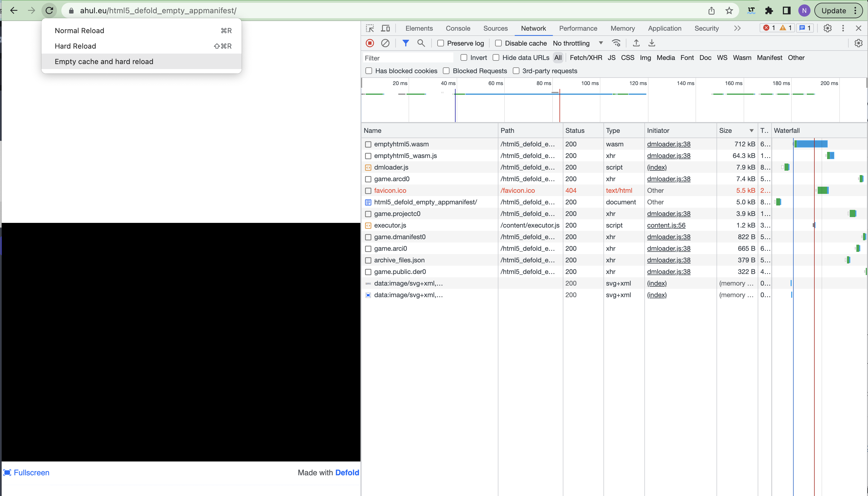The width and height of the screenshot is (868, 496).
Task: Open network conditions wifi icon
Action: 616,43
